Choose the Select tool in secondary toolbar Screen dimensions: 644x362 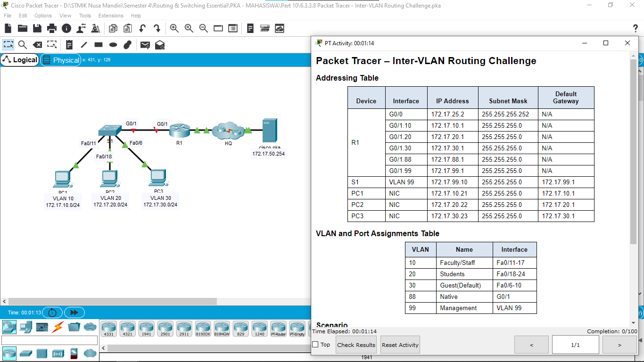tap(8, 45)
